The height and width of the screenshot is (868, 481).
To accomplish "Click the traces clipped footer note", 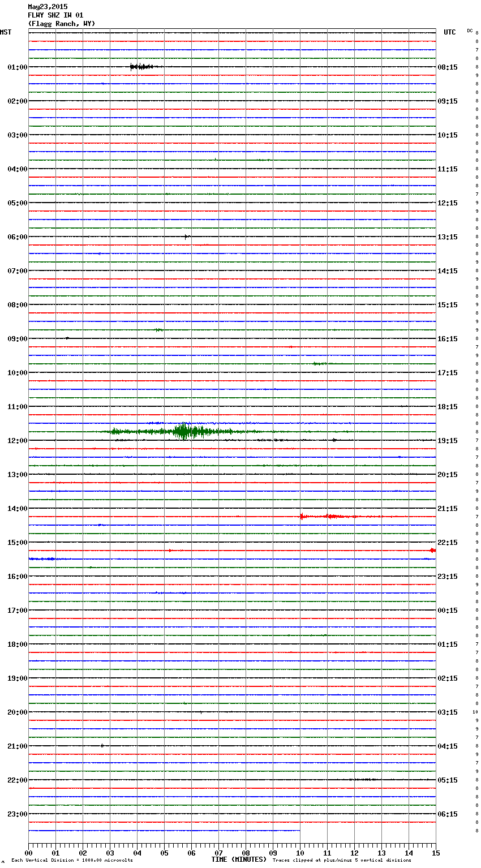I will (x=342, y=861).
